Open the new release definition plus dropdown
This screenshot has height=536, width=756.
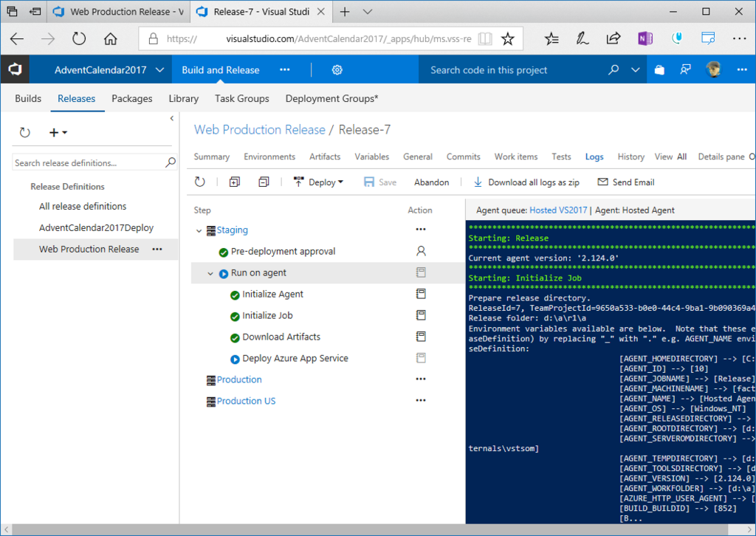click(58, 132)
